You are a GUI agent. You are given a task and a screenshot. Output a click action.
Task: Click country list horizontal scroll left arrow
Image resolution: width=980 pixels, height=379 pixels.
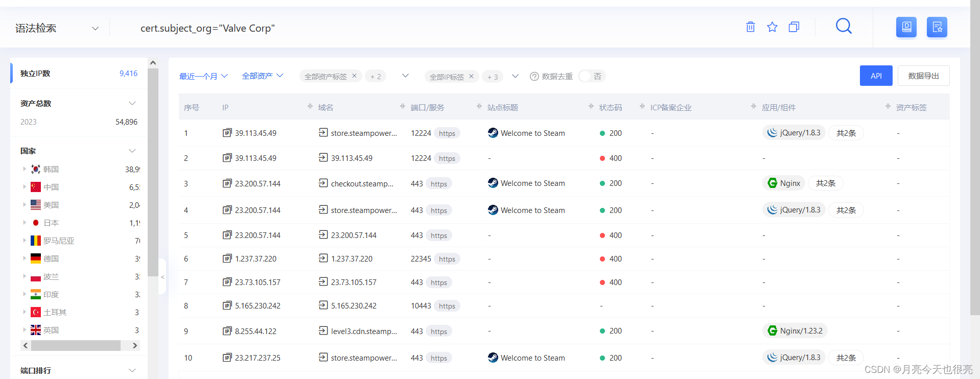pos(26,346)
